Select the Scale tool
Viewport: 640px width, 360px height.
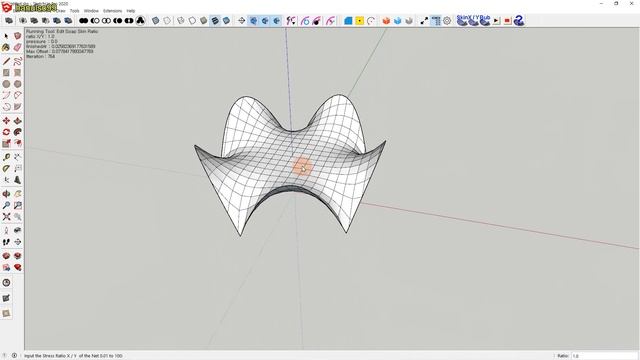tap(6, 143)
